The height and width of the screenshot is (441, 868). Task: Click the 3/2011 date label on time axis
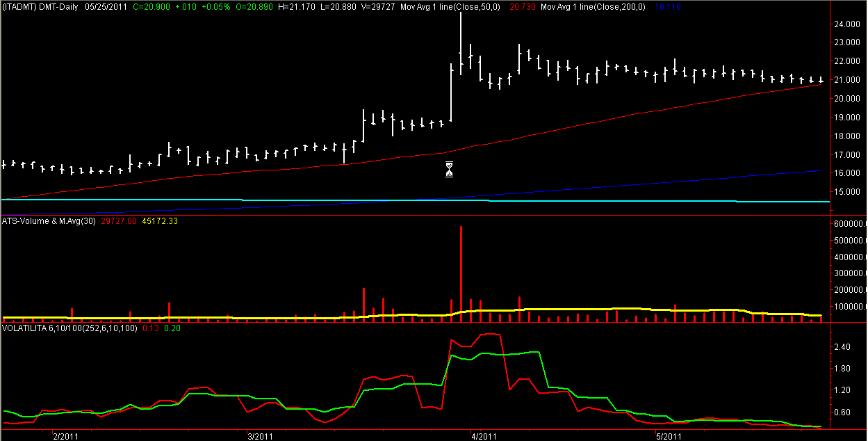tap(259, 436)
